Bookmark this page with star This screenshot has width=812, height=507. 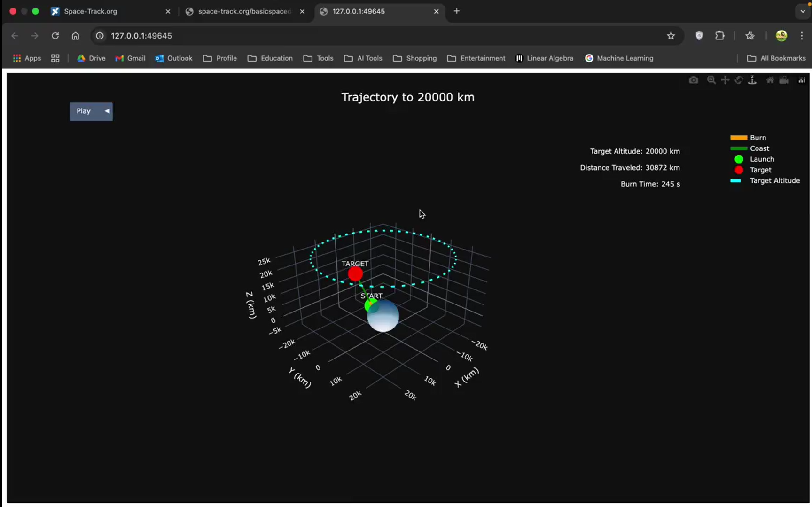(671, 36)
